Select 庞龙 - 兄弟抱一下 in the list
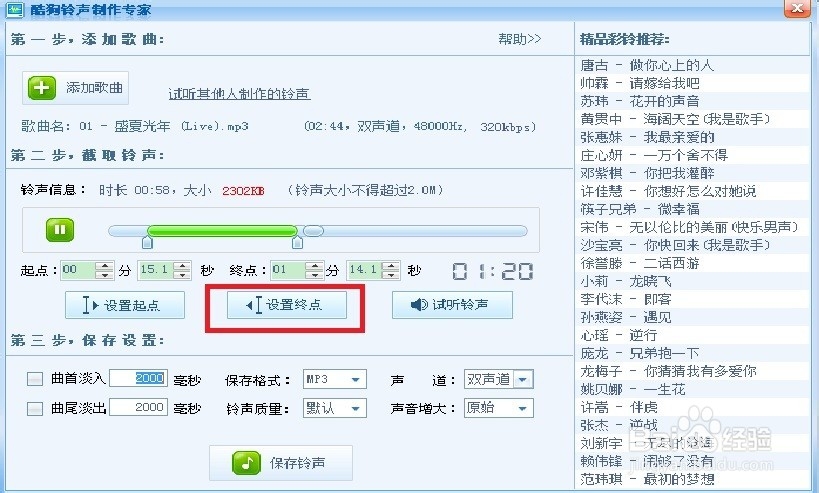Viewport: 819px width, 493px height. [694, 353]
